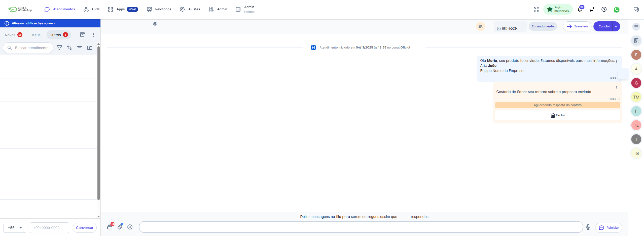
Task: Click the search in conversation icon
Action: point(480,26)
